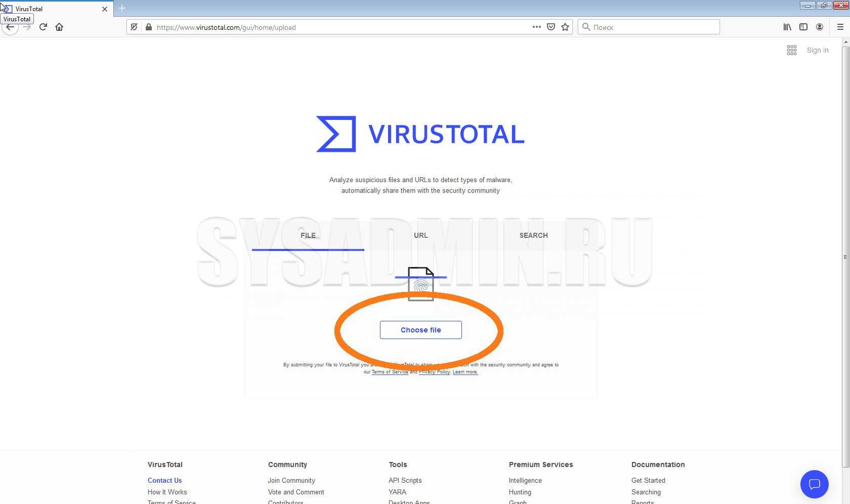Image resolution: width=850 pixels, height=504 pixels.
Task: Reload the VirusTotal page
Action: [x=43, y=27]
